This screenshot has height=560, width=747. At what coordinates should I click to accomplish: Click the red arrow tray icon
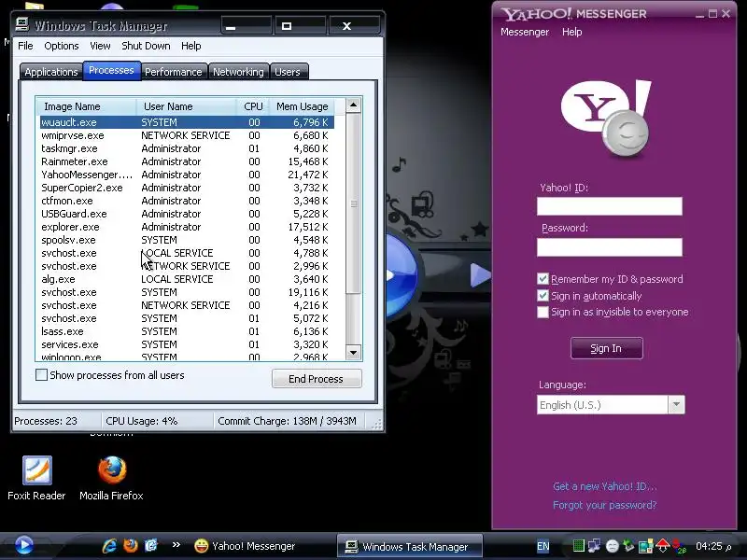point(663,545)
